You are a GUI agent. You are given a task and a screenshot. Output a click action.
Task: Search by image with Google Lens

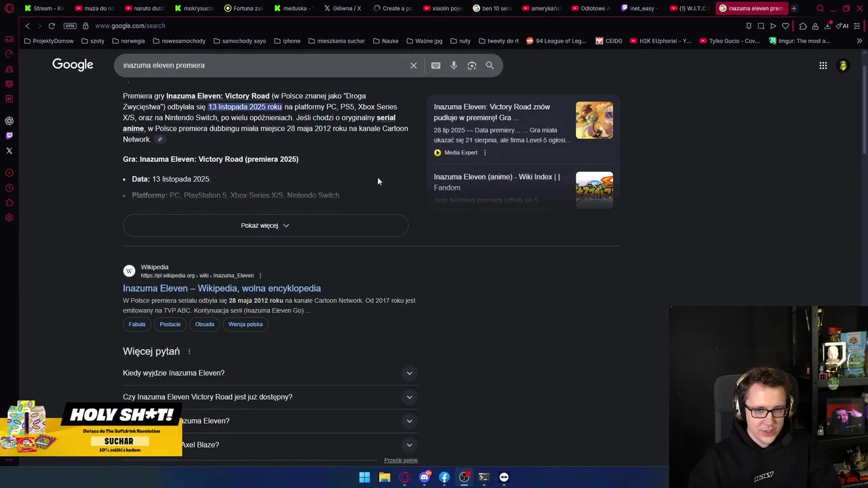click(x=472, y=65)
